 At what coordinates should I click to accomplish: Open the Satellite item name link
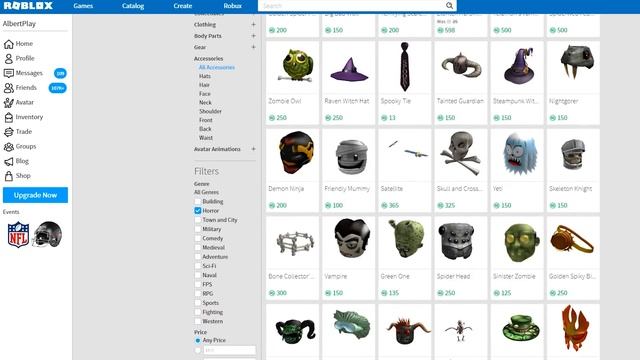click(392, 189)
